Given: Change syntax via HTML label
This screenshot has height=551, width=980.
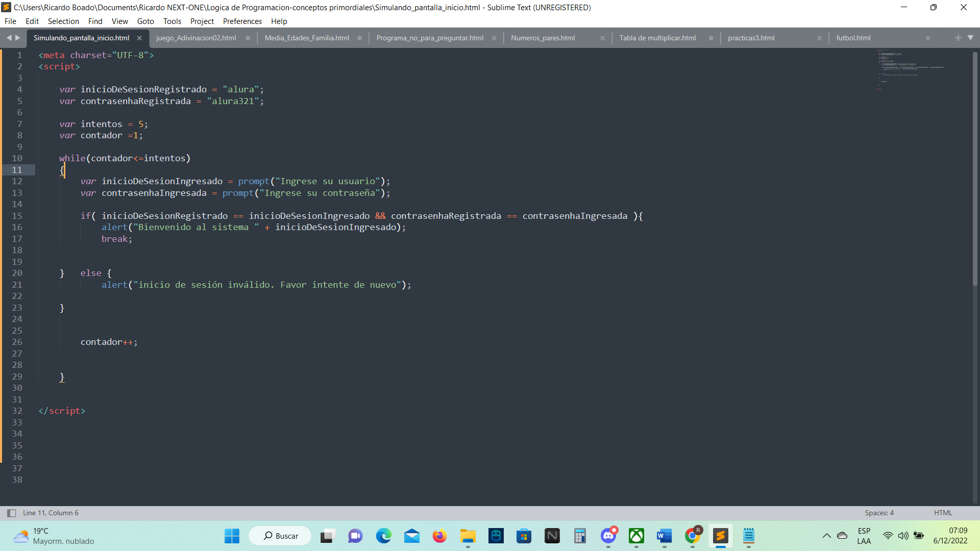Looking at the screenshot, I should pos(943,513).
